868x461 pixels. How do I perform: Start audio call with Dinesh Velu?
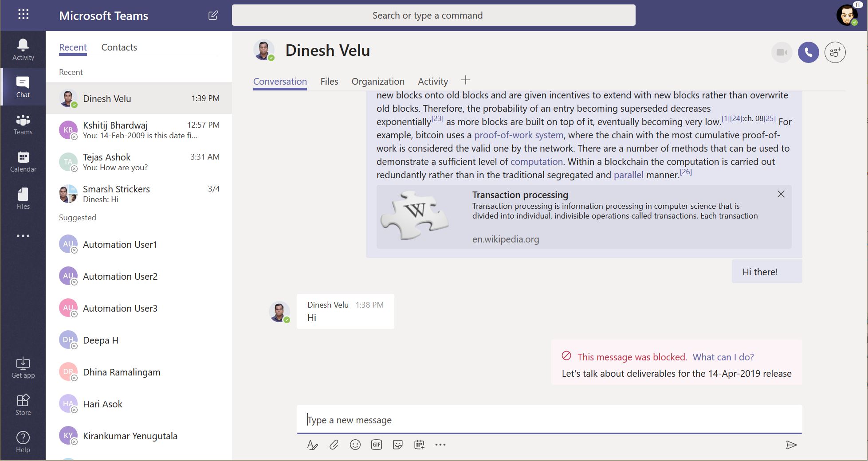tap(809, 52)
